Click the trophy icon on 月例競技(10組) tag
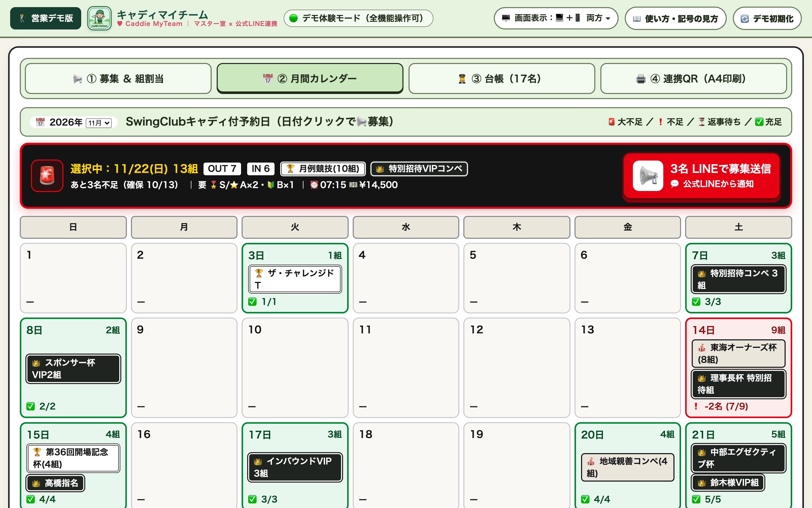This screenshot has height=508, width=812. [x=290, y=169]
